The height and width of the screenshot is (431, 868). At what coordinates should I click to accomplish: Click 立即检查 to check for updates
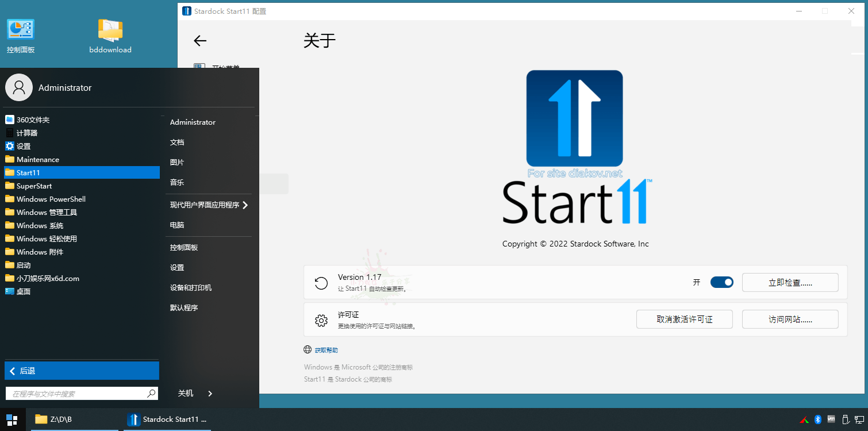coord(790,282)
